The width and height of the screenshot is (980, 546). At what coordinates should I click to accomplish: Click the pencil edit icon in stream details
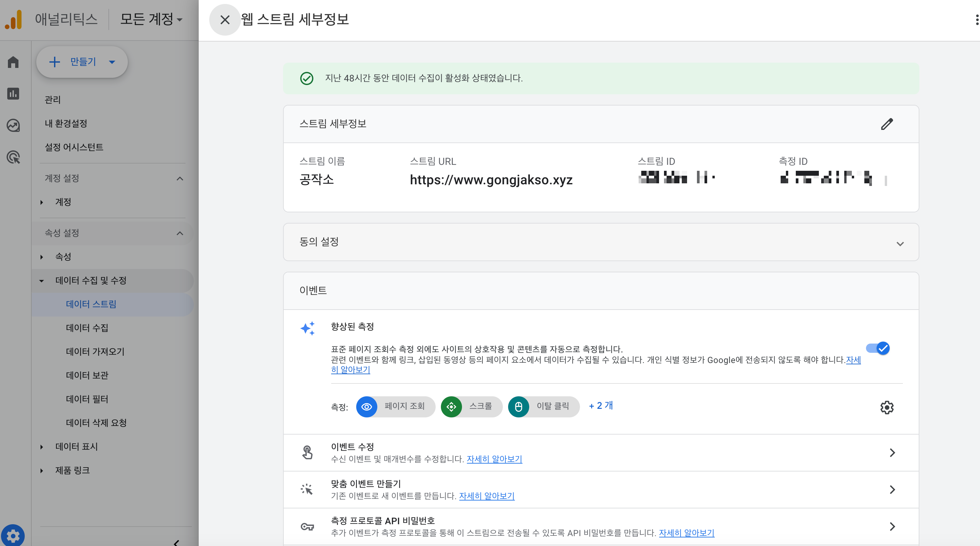[x=886, y=124]
